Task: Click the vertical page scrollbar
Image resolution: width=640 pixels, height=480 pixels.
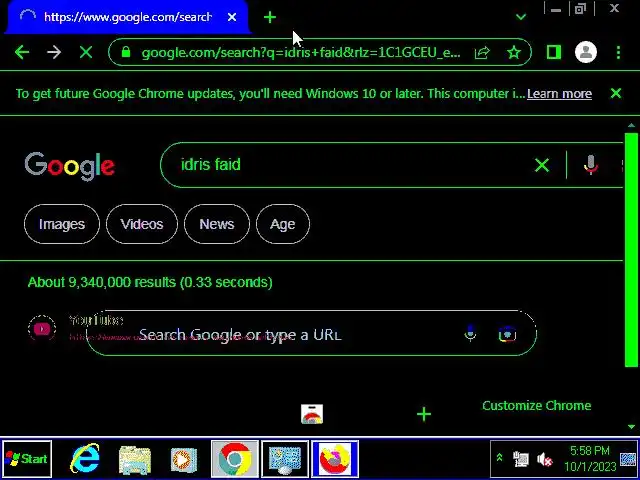Action: pos(631,249)
